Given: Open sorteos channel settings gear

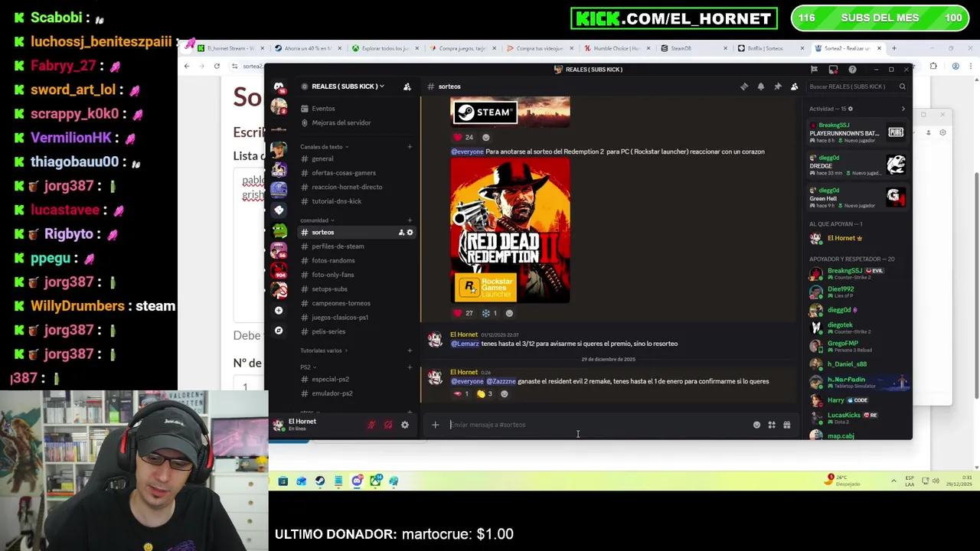Looking at the screenshot, I should click(x=410, y=232).
